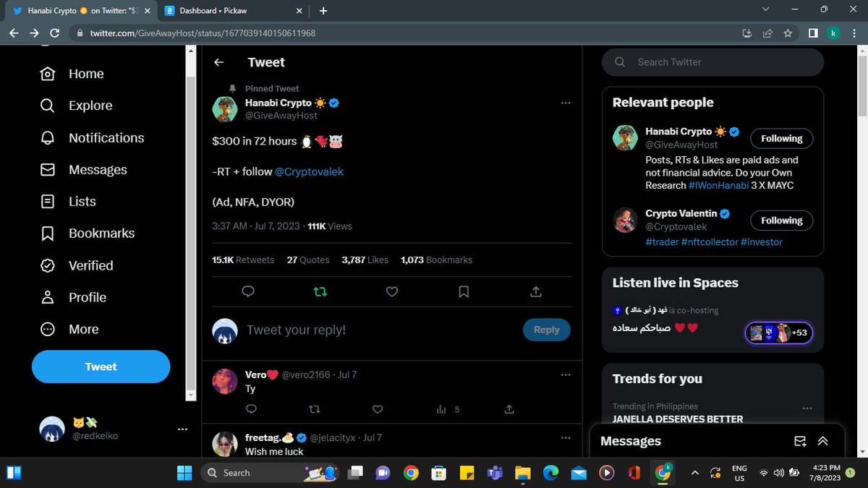Image resolution: width=868 pixels, height=488 pixels.
Task: Click the #trader hashtag
Action: (x=662, y=242)
